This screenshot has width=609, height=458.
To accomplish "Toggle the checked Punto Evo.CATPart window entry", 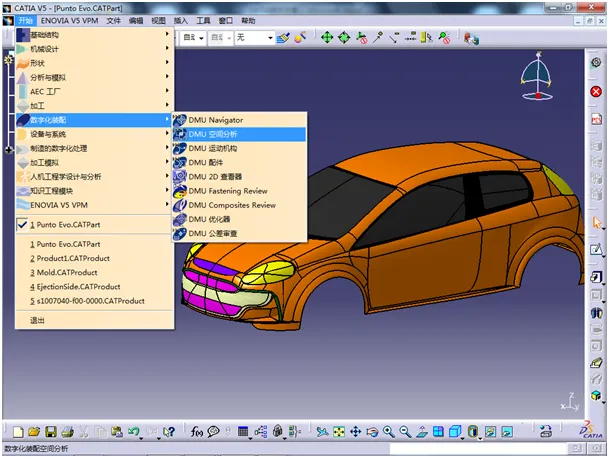I will tap(65, 225).
